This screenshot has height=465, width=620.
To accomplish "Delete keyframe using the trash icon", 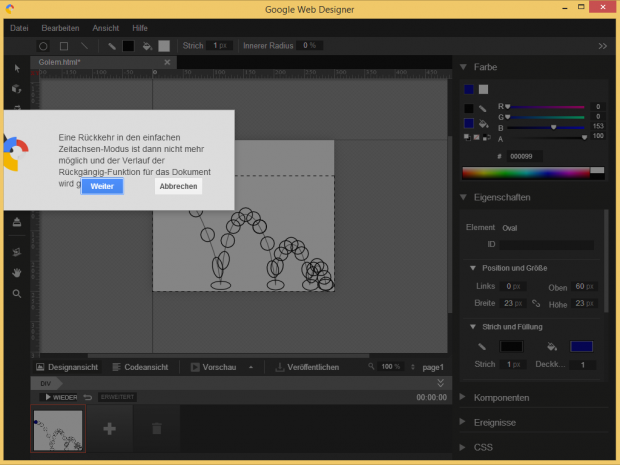I will (155, 428).
